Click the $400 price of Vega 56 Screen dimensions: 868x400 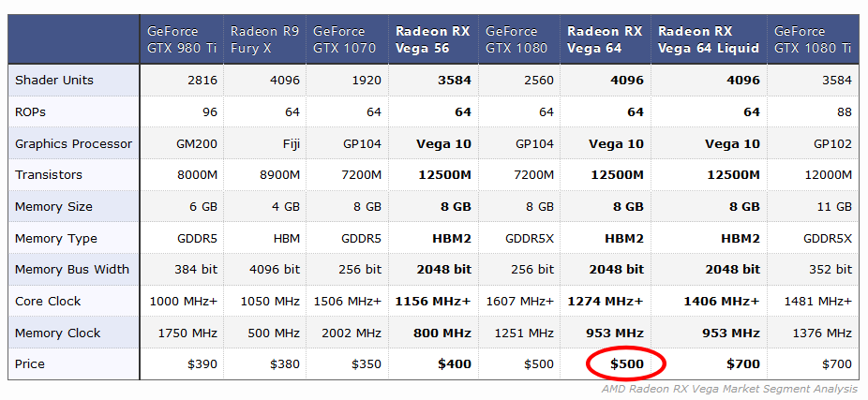pyautogui.click(x=455, y=364)
